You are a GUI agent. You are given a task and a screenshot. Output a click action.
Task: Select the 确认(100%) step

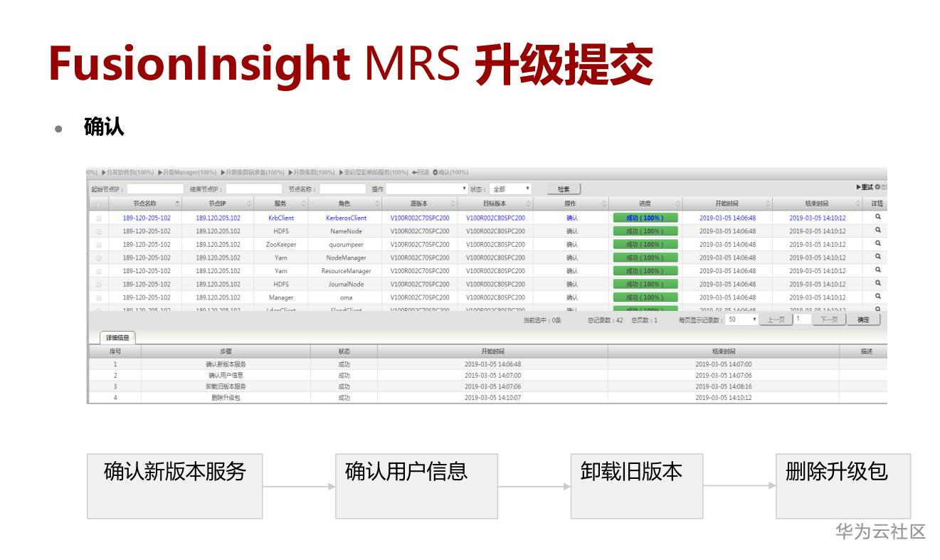point(450,172)
